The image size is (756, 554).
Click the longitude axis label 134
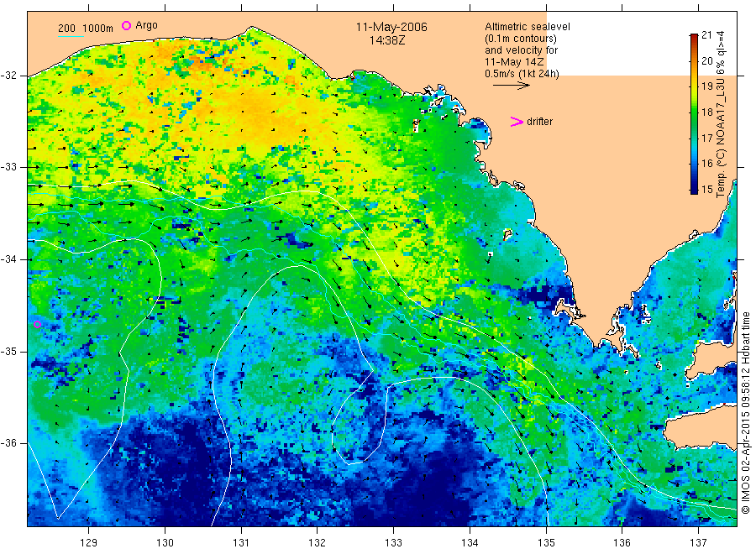coord(470,543)
